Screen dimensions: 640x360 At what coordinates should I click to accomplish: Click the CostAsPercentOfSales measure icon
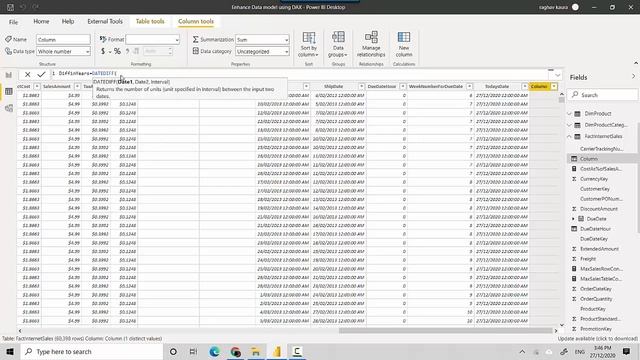click(x=574, y=169)
